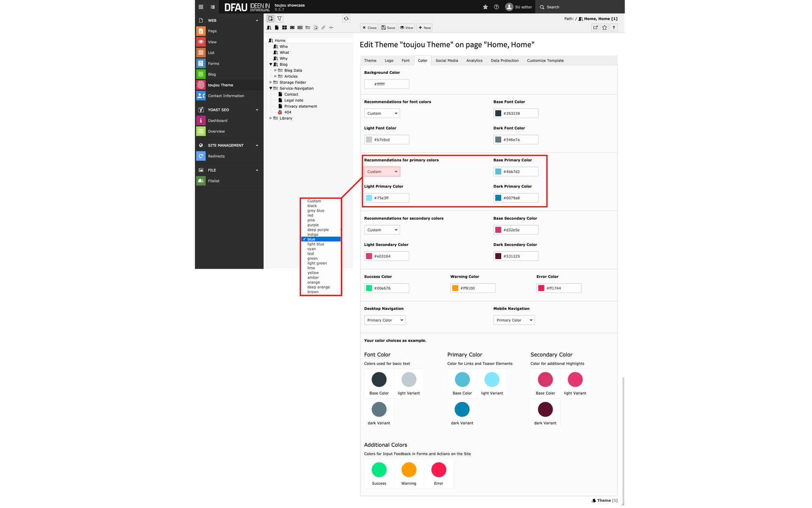Expand the Storage Folder node
The width and height of the screenshot is (812, 508).
pos(271,82)
